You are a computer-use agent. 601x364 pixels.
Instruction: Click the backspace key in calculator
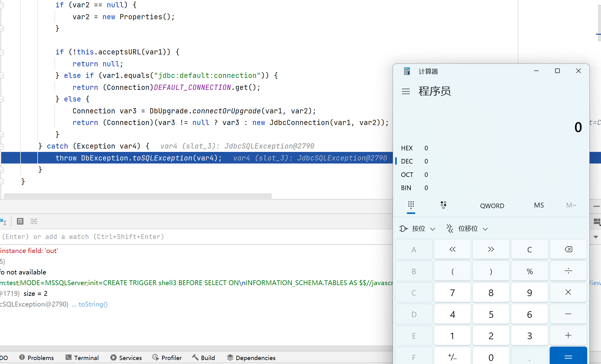(568, 249)
